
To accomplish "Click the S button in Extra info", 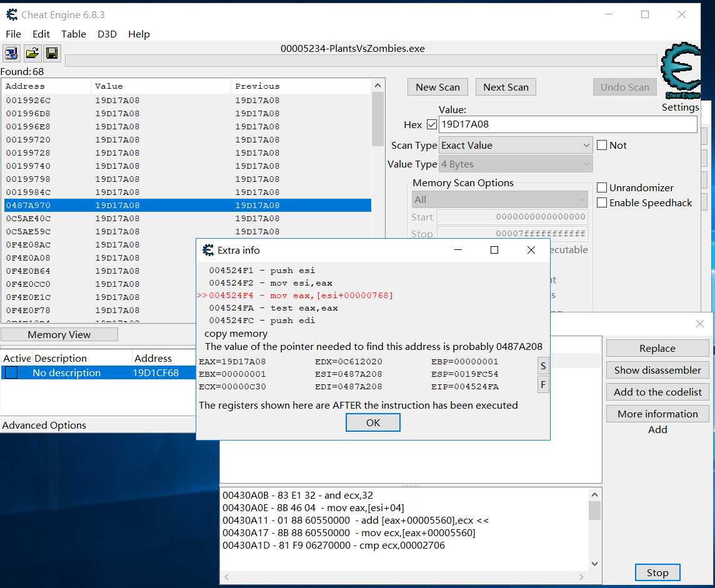I will 543,366.
